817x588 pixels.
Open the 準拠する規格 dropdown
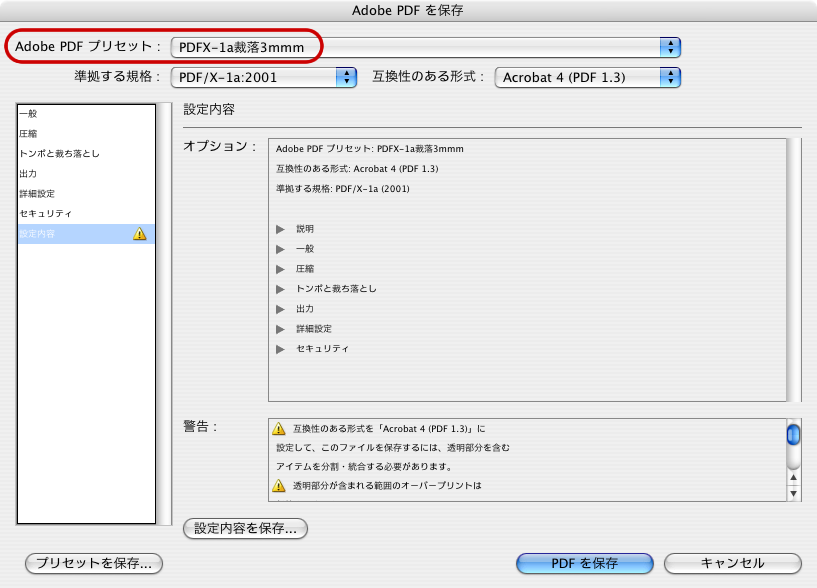[264, 78]
